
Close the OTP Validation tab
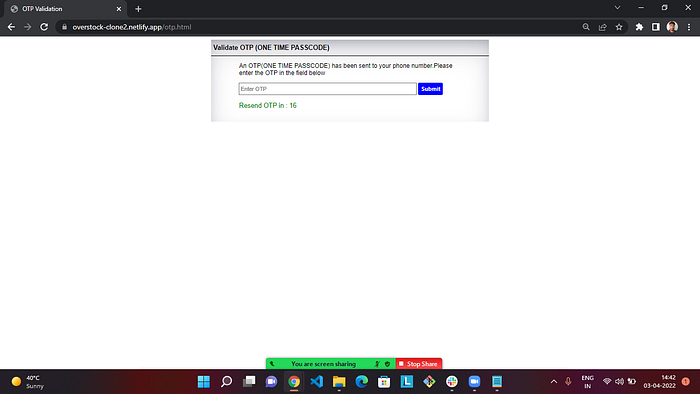click(x=119, y=9)
